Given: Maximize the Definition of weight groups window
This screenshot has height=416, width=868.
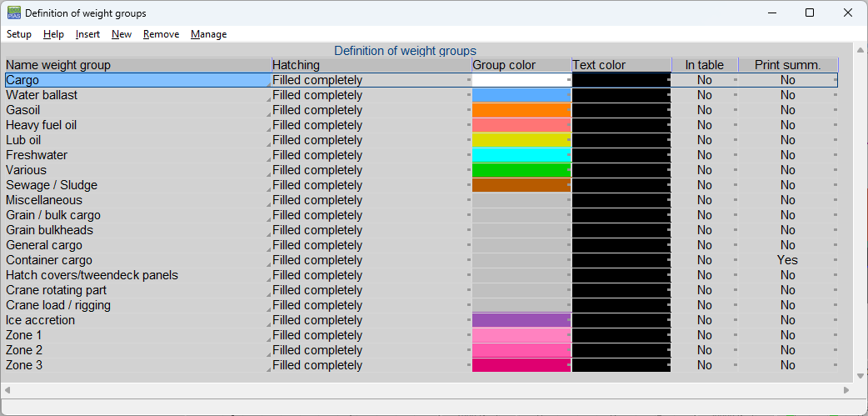Looking at the screenshot, I should [810, 13].
